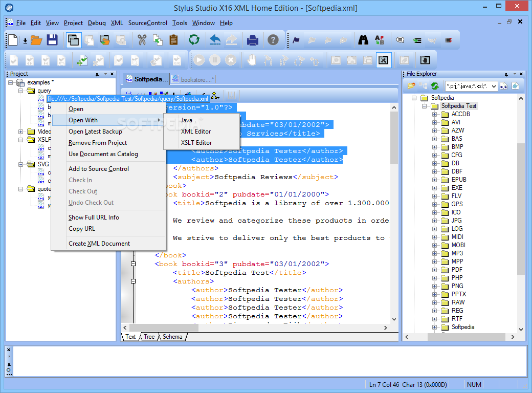Click the Help question mark icon

tap(273, 40)
